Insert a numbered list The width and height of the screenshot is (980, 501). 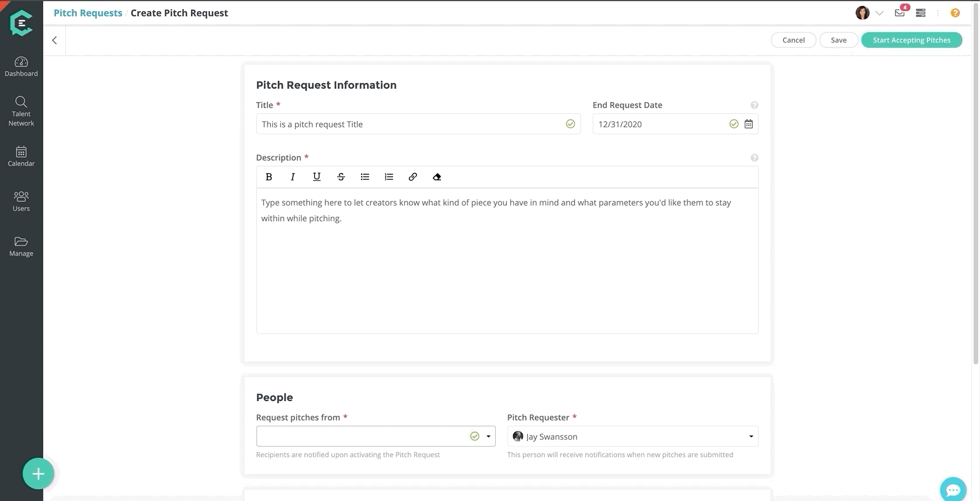389,177
